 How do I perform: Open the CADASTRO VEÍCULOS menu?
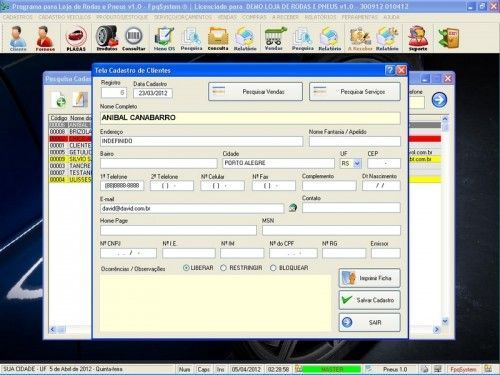point(65,17)
